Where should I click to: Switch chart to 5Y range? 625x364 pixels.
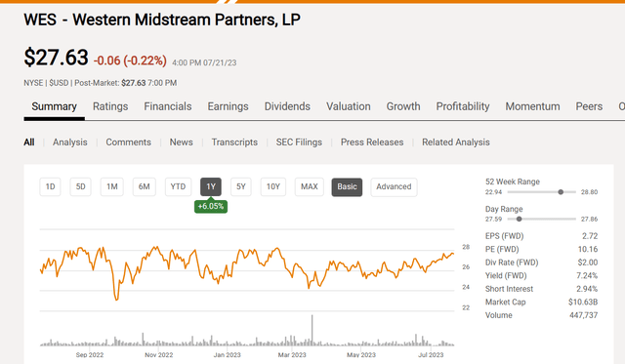tap(241, 186)
